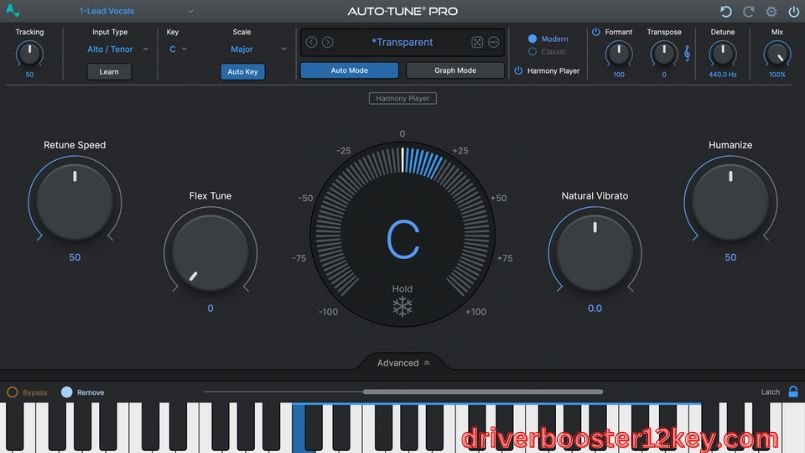Click the Detune knob
This screenshot has height=453, width=805.
(722, 54)
